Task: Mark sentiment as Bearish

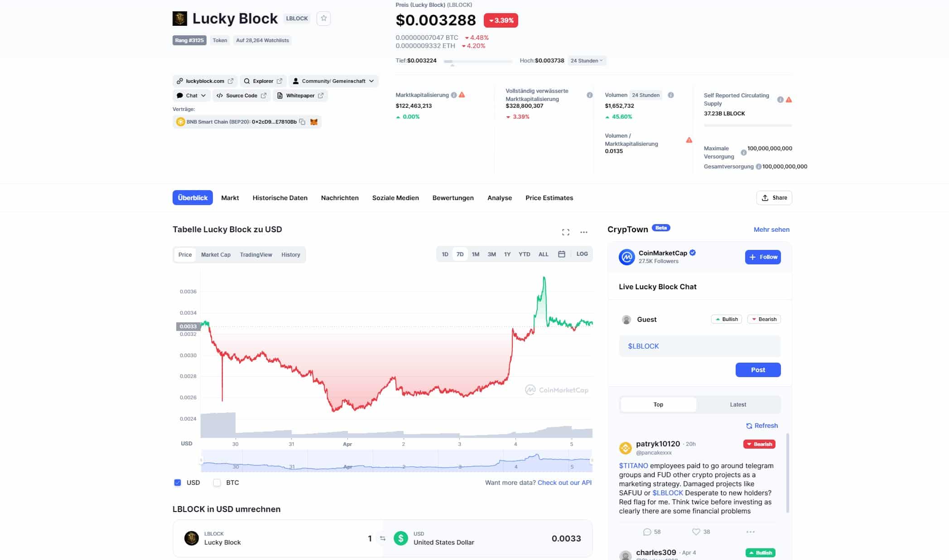Action: [x=764, y=319]
